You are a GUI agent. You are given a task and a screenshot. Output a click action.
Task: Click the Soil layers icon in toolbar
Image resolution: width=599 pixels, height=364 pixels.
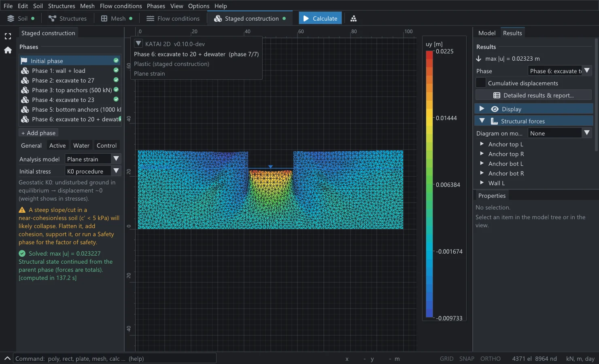coord(11,19)
